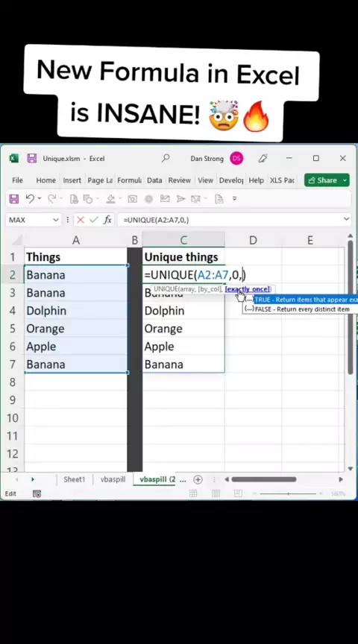The height and width of the screenshot is (644, 358).
Task: Open the Review ribbon tab
Action: coord(179,180)
